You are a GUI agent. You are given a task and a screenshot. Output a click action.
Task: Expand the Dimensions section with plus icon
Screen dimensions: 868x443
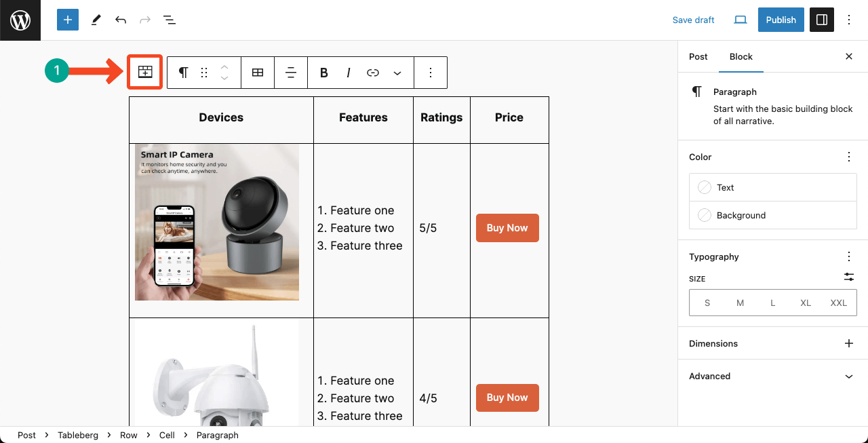click(x=849, y=343)
